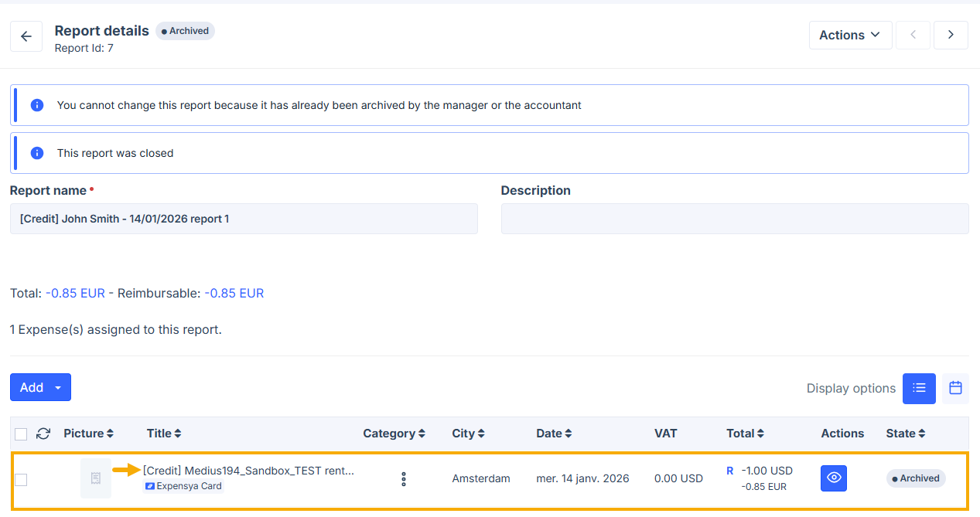Open the expense with the eye icon
Screen dimensions: 980x517
tap(833, 478)
